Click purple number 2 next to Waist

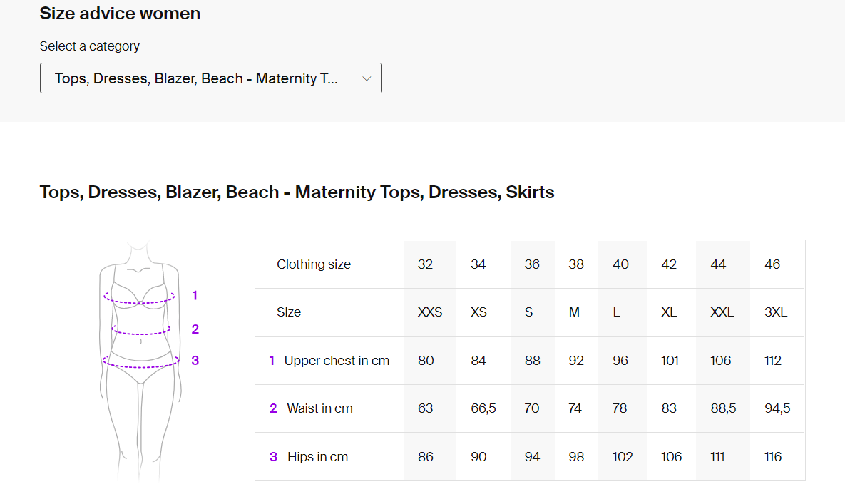[273, 408]
